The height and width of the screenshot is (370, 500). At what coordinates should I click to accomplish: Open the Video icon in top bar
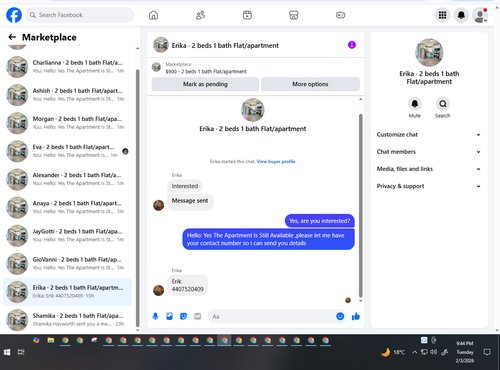click(x=247, y=15)
